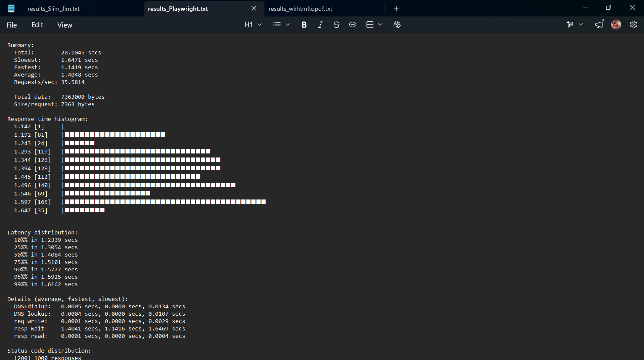Click the '99%% in 1.6162 secs' line
Image resolution: width=644 pixels, height=360 pixels.
pos(46,284)
